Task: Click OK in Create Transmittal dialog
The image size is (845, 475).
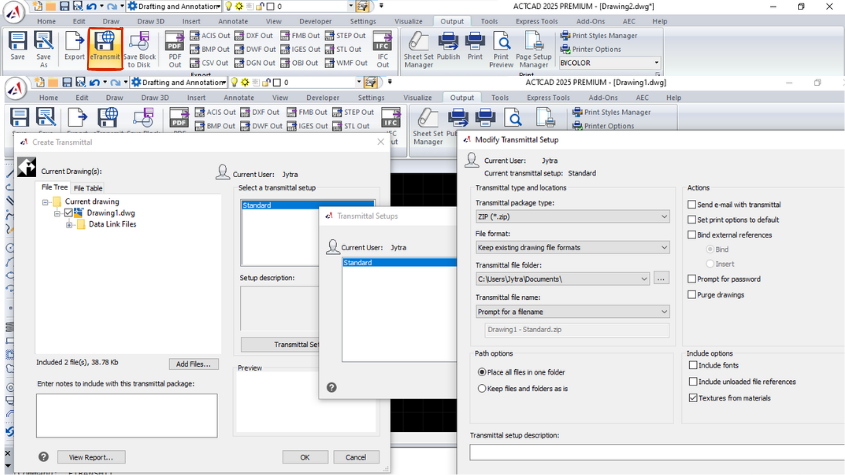Action: (x=305, y=457)
